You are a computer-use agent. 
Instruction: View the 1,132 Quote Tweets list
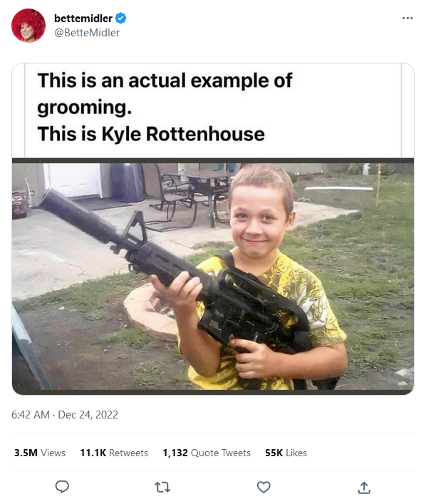tap(207, 453)
